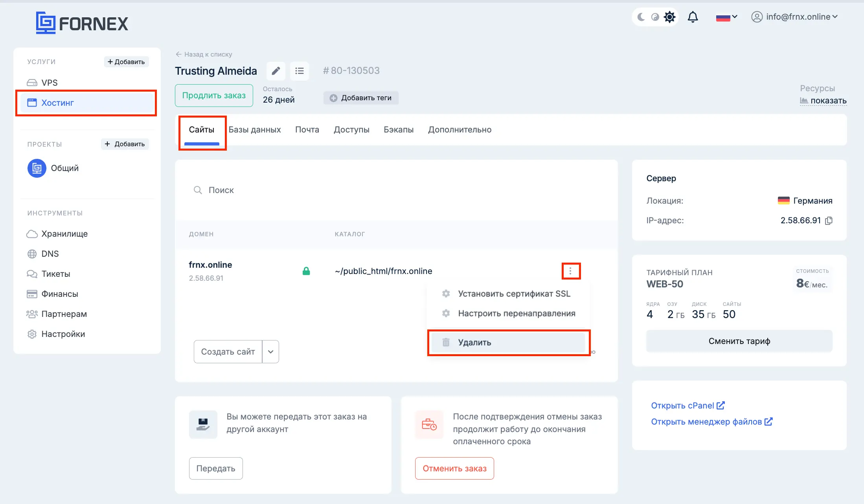The height and width of the screenshot is (504, 864).
Task: Open the order list icon next to name
Action: [300, 71]
